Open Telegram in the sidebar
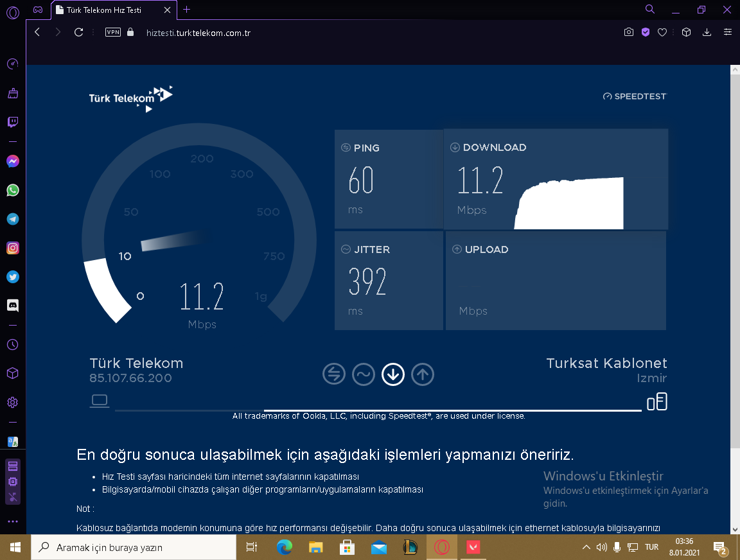Screen dimensions: 740x560 (13, 219)
